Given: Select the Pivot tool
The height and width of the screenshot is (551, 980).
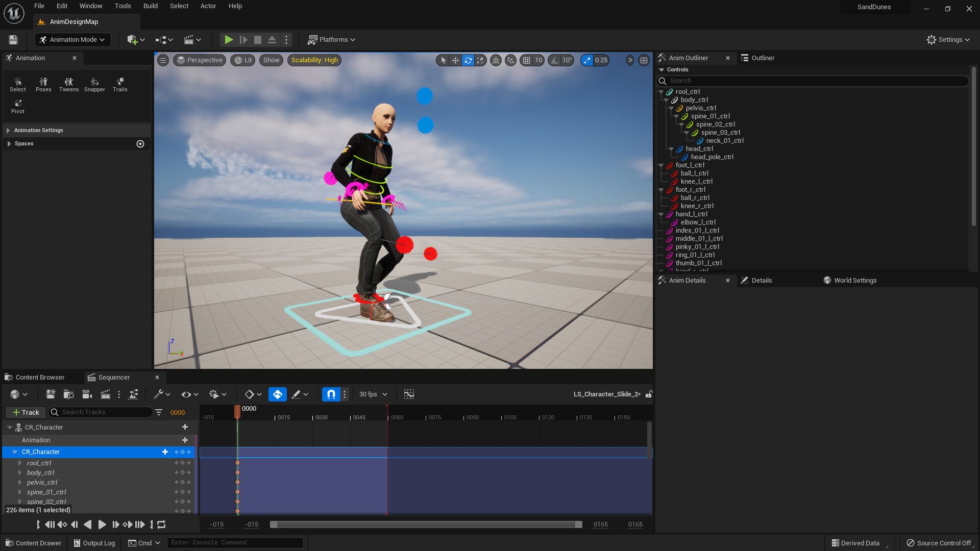Looking at the screenshot, I should coord(18,106).
